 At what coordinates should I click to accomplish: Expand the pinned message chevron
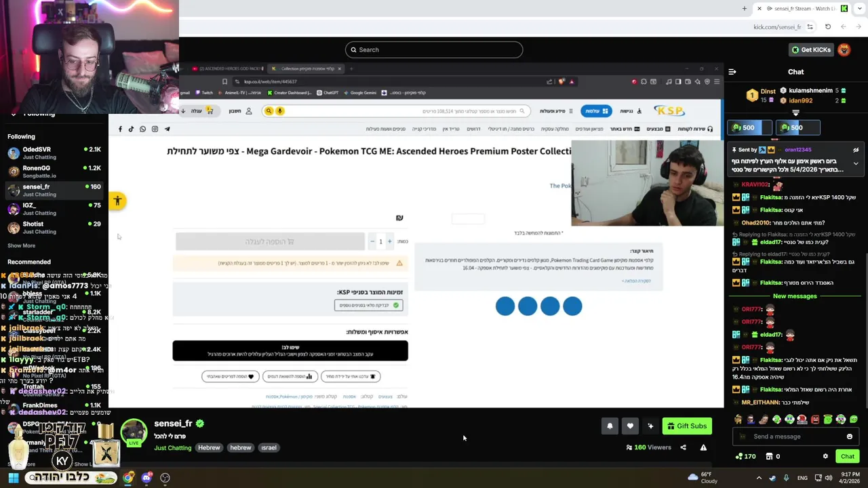(x=856, y=163)
